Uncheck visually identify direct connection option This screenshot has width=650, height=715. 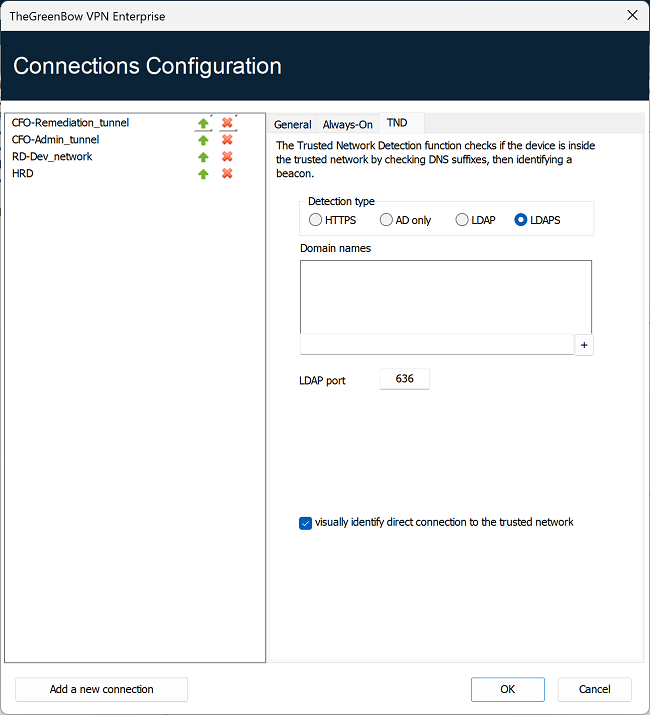pyautogui.click(x=305, y=523)
